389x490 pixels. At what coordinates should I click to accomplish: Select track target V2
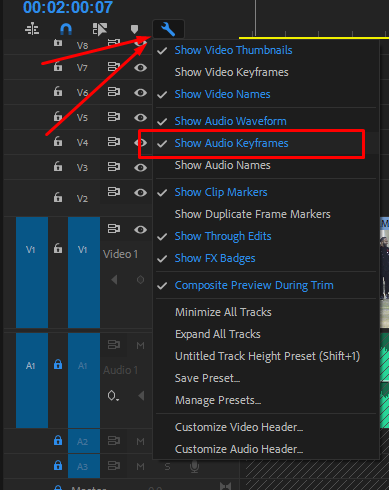(x=82, y=198)
